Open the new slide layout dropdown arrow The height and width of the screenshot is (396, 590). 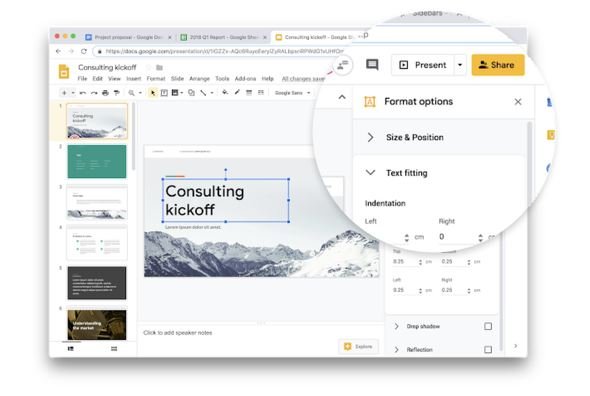coord(73,93)
